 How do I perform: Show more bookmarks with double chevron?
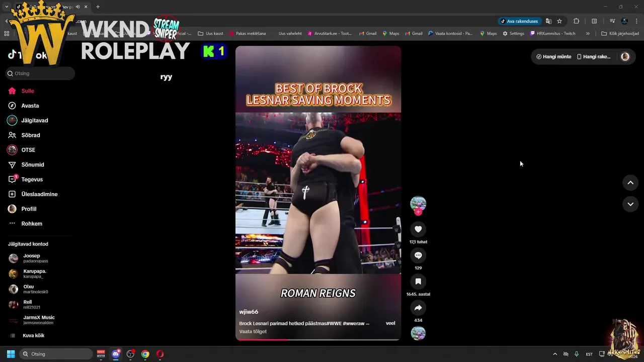coord(588,34)
